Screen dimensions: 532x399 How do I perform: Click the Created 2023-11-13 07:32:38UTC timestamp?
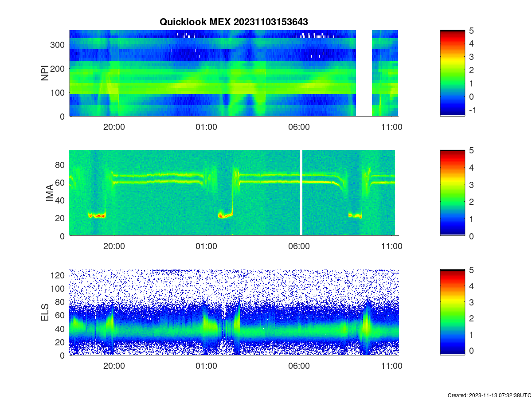(x=489, y=395)
